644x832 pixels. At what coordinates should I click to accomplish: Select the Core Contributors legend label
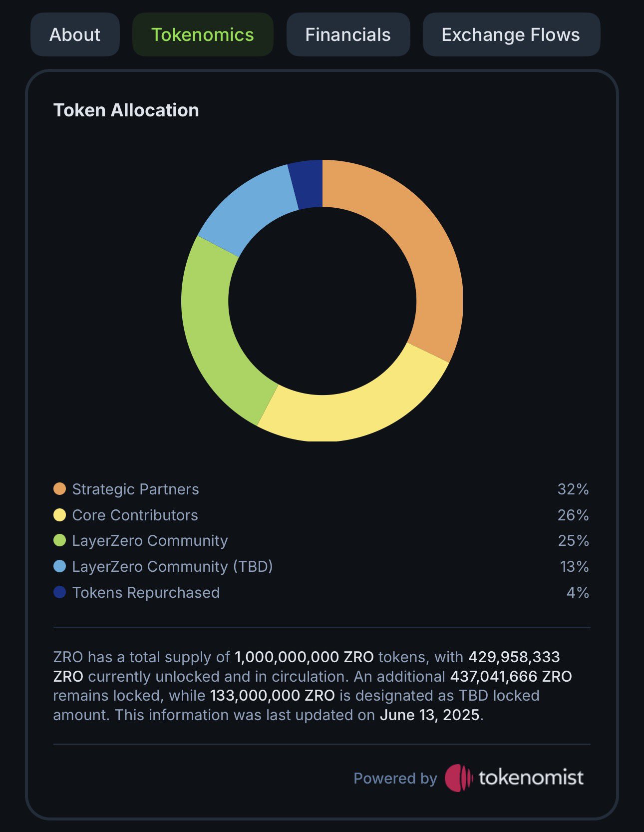click(135, 515)
